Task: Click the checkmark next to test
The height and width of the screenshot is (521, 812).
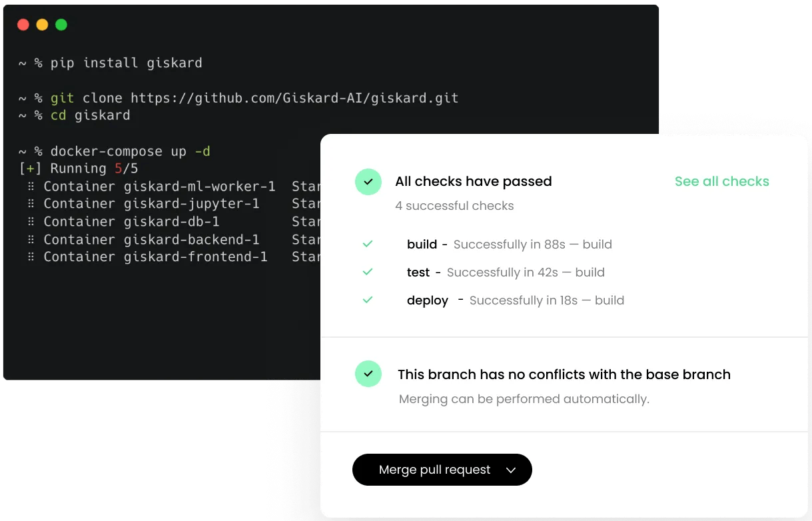Action: 368,272
